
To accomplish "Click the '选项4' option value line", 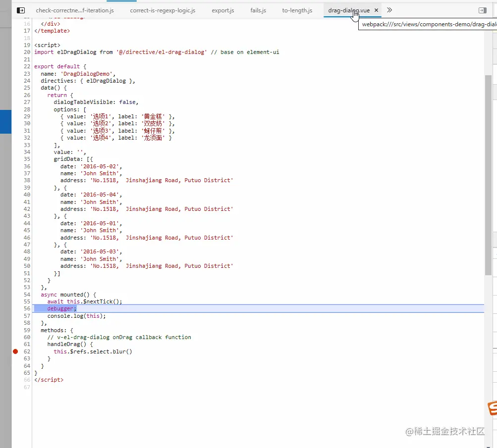I will point(116,138).
